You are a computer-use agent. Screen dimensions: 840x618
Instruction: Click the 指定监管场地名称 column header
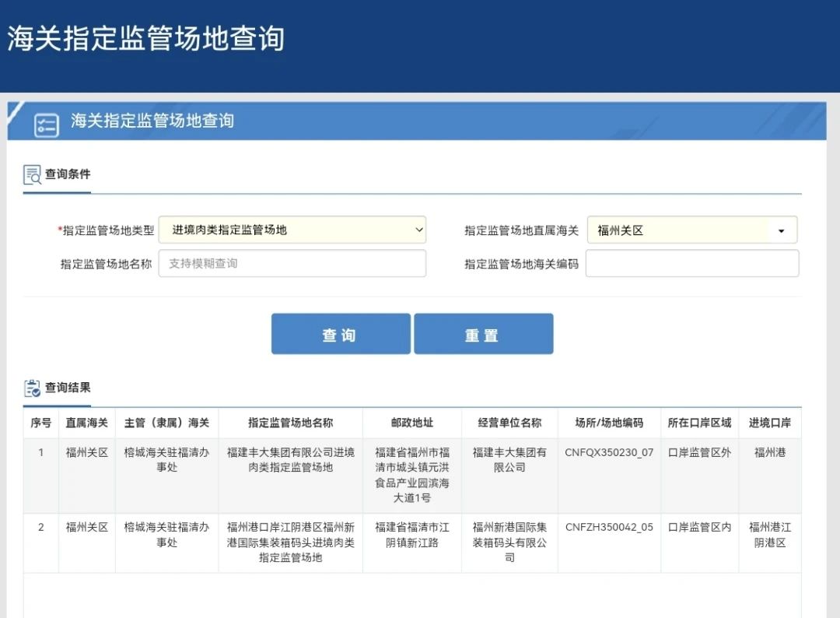pyautogui.click(x=290, y=423)
